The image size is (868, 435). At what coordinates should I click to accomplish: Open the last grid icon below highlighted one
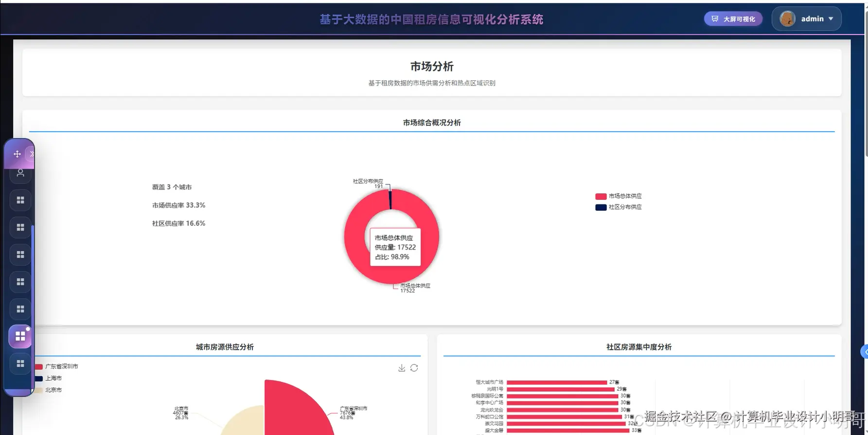point(20,363)
